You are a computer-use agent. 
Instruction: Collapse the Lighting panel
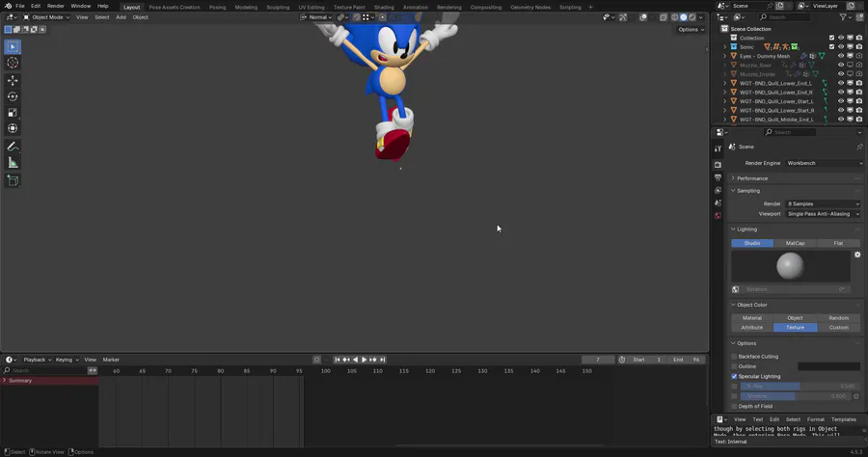pos(796,229)
